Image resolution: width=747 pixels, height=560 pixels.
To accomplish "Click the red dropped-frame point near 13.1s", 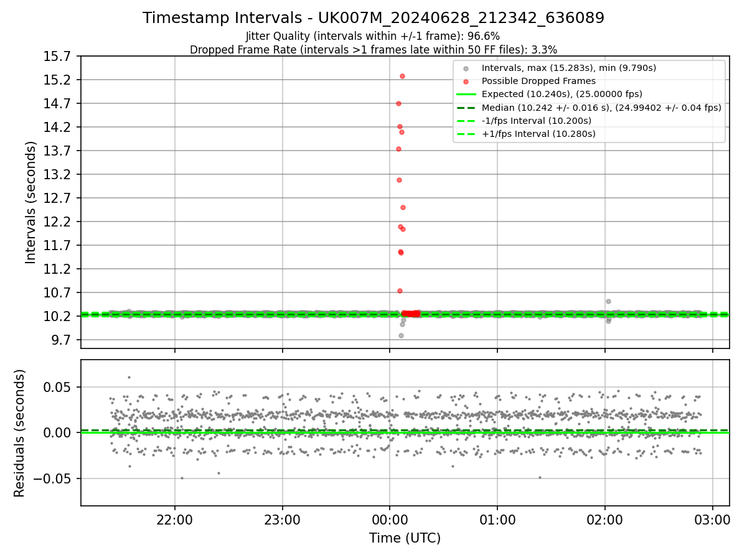I will point(399,180).
